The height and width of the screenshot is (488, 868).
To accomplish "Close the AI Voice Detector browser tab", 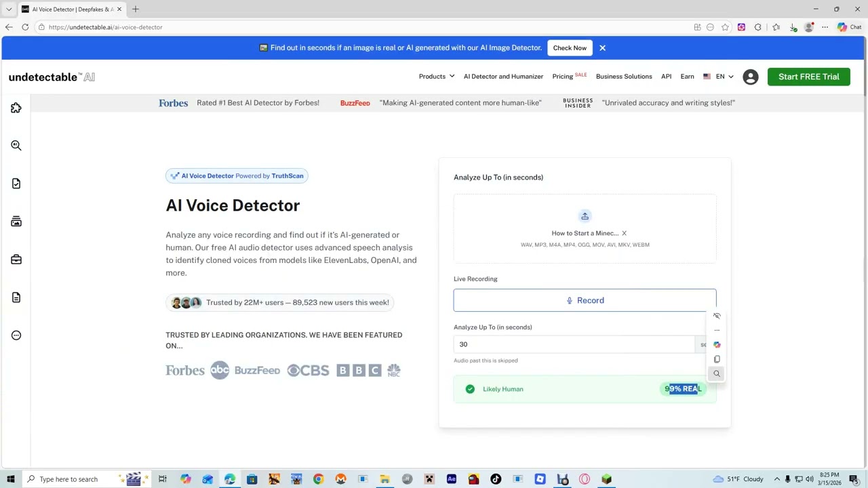I will (x=119, y=9).
